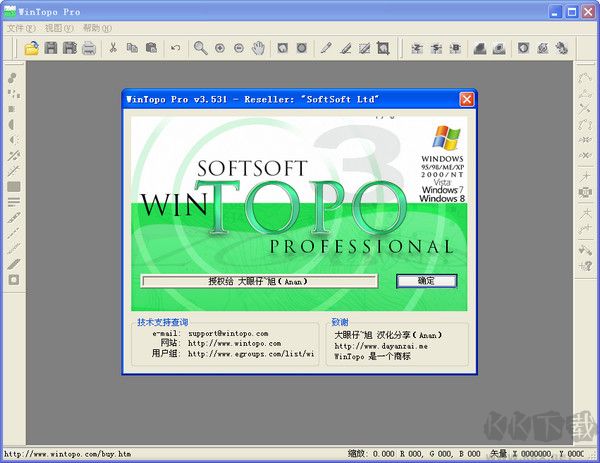
Task: Click the http://www.dayanzai.me link
Action: [381, 346]
